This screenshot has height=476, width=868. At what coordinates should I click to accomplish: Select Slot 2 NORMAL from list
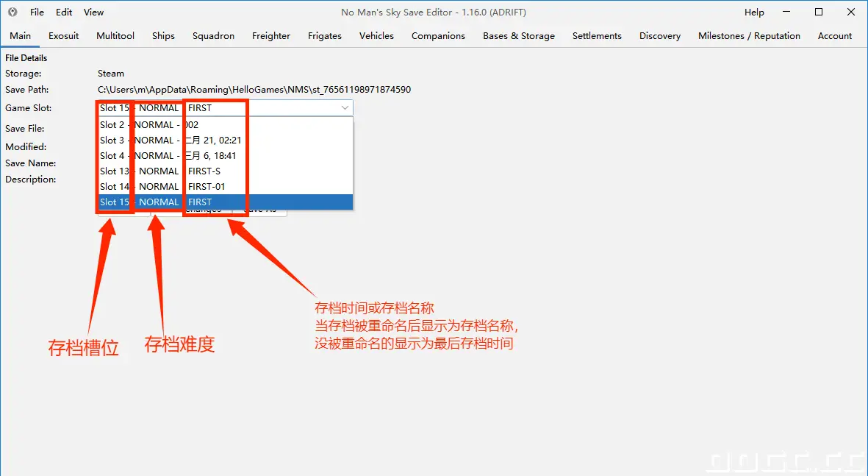pos(226,124)
